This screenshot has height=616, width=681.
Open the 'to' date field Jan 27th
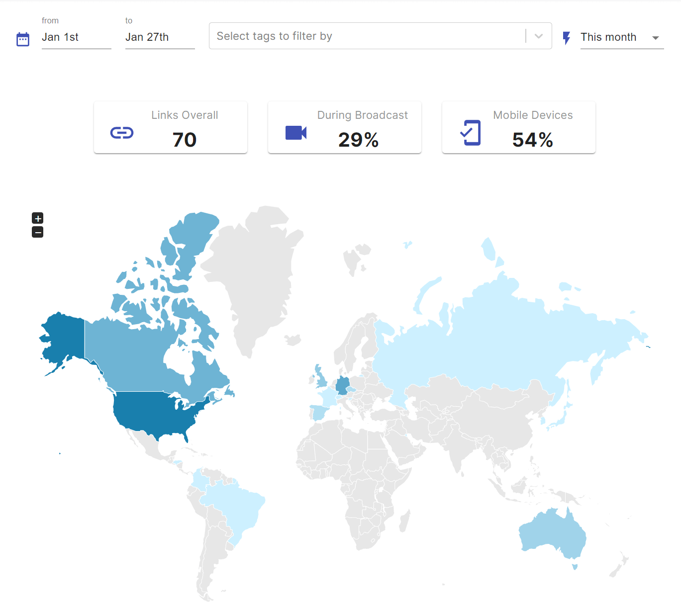click(x=159, y=37)
